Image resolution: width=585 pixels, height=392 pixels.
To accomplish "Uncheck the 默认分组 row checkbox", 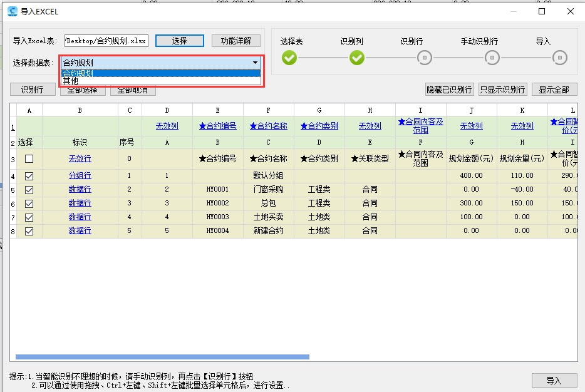I will point(29,176).
